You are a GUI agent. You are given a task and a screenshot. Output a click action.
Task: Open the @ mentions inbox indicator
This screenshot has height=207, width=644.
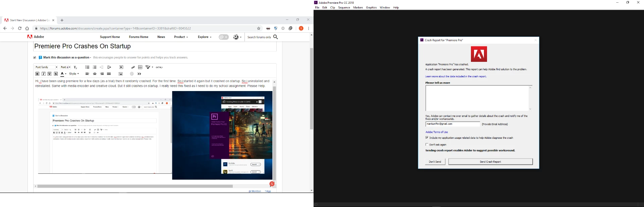coord(224,37)
